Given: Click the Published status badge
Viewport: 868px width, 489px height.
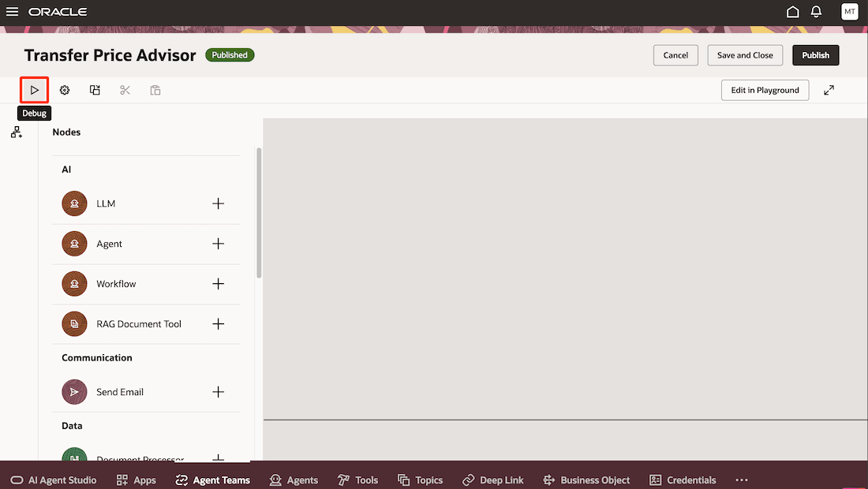Looking at the screenshot, I should pos(230,54).
